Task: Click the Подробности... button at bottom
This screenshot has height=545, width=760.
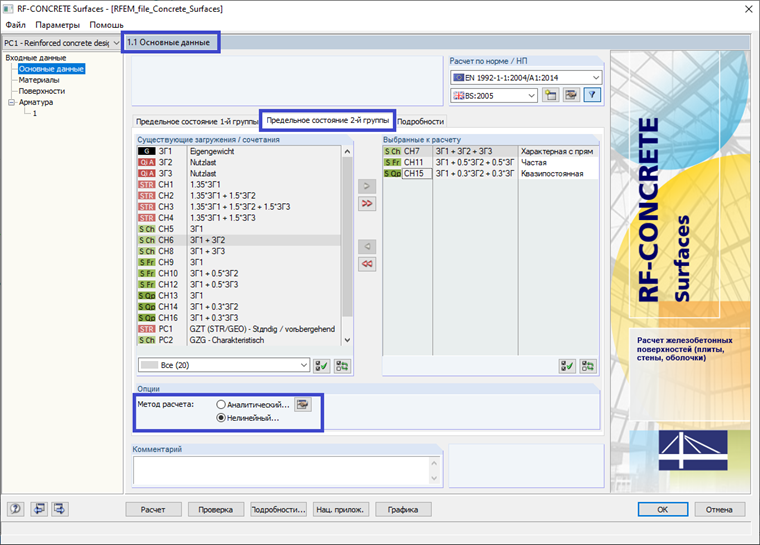Action: tap(278, 510)
